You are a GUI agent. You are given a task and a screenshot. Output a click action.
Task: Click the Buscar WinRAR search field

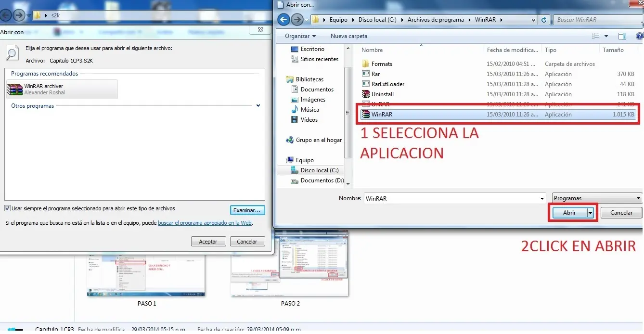click(597, 20)
